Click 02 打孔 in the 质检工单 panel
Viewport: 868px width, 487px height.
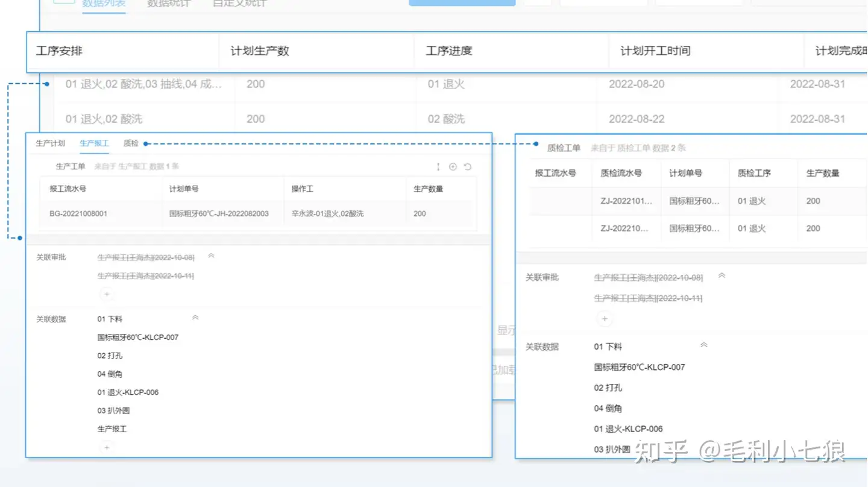tap(608, 388)
